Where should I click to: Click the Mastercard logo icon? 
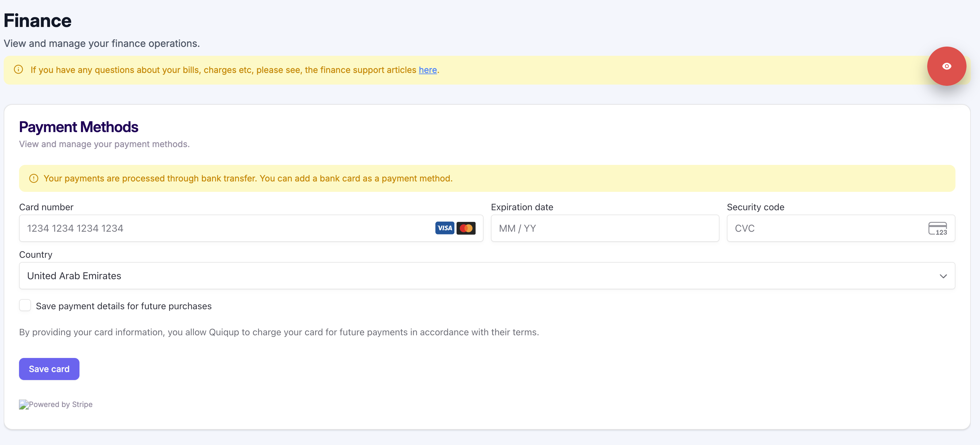466,228
